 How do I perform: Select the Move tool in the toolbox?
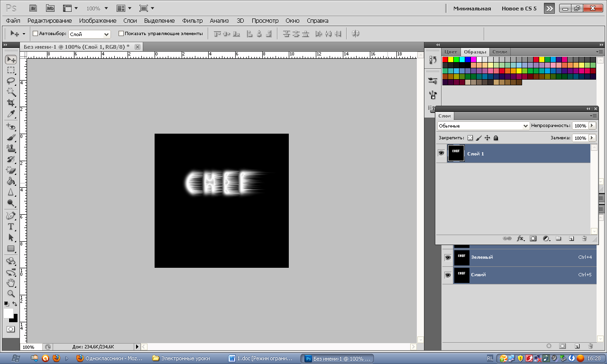click(x=11, y=60)
